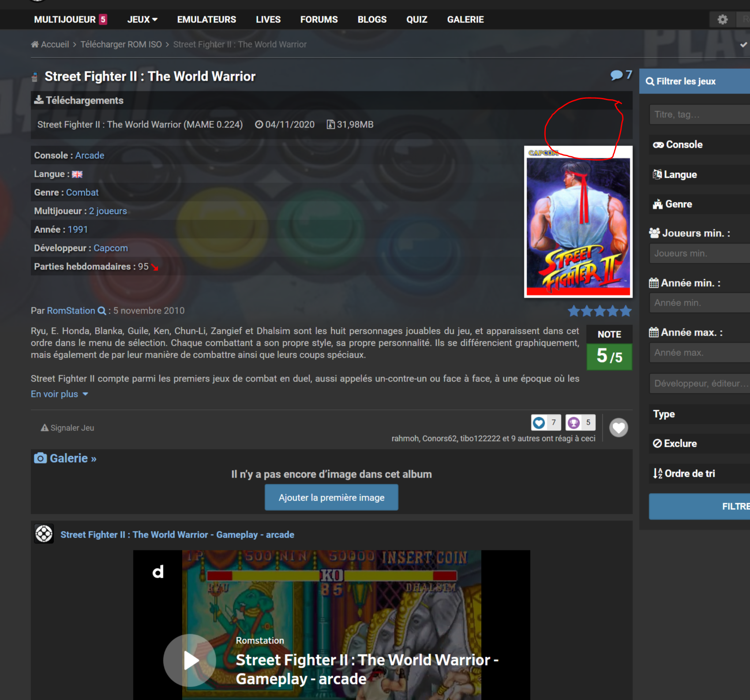
Task: Open the Street Fighter II cover thumbnail
Action: [x=578, y=222]
